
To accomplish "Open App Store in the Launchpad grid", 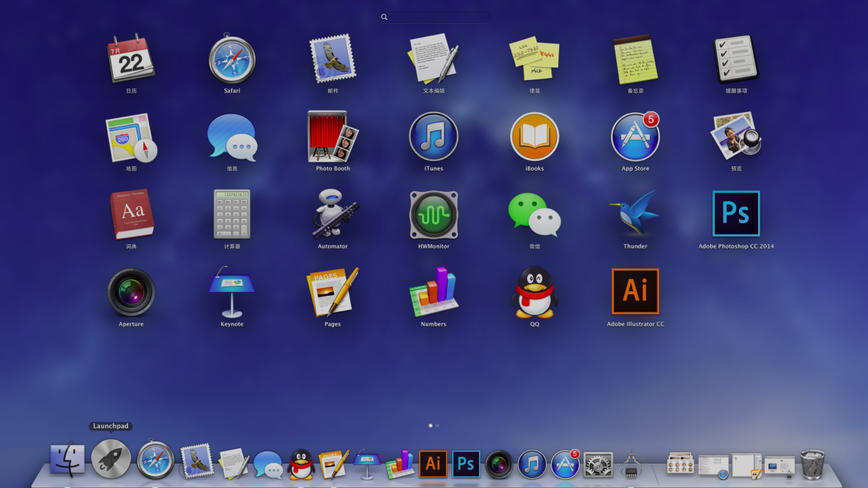I will [635, 136].
